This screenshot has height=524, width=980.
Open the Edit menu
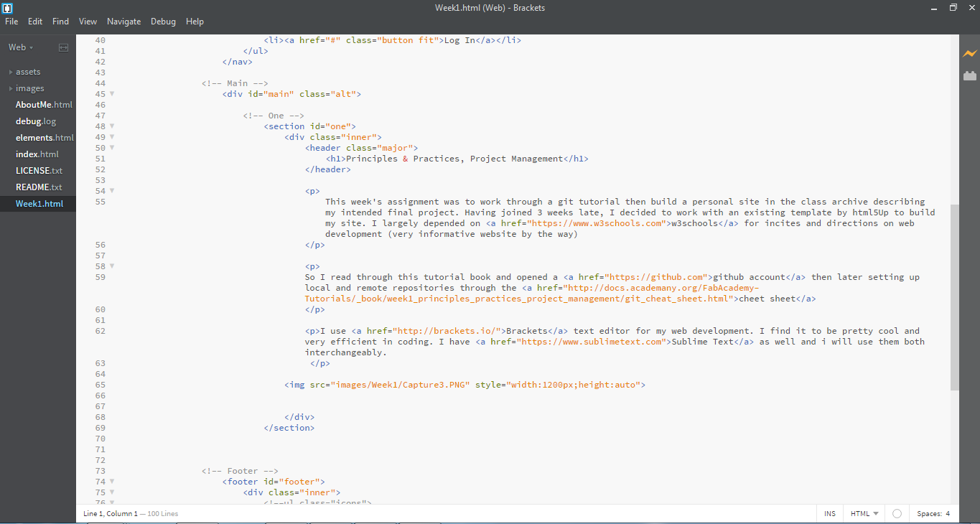pos(35,22)
